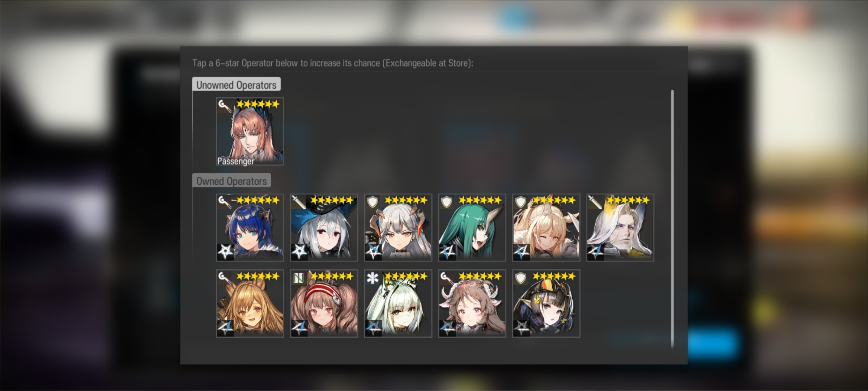Image resolution: width=868 pixels, height=391 pixels.
Task: Click the potential icon on Blemishine's blonde card
Action: (x=522, y=252)
